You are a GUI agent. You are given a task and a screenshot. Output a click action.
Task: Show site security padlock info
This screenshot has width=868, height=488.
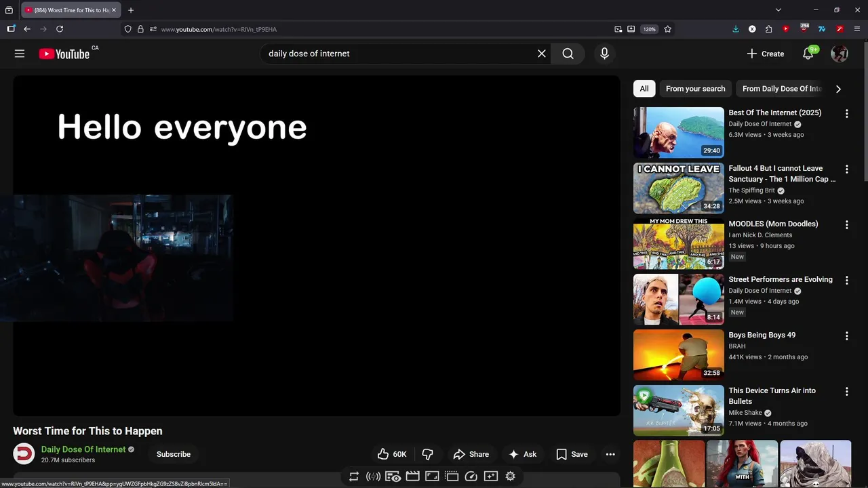pos(140,29)
